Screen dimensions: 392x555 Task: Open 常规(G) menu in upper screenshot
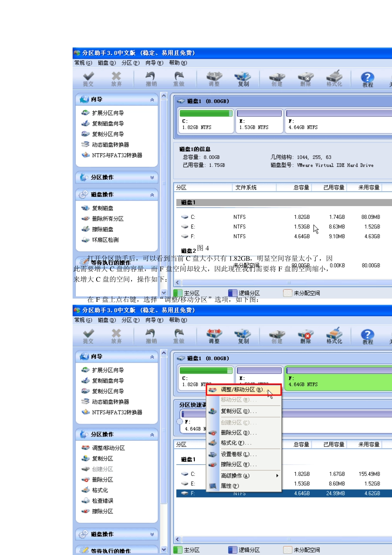[x=83, y=63]
